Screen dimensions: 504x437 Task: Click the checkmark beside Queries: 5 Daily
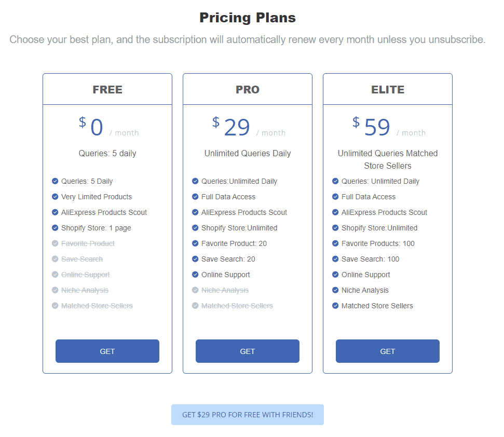(x=55, y=181)
